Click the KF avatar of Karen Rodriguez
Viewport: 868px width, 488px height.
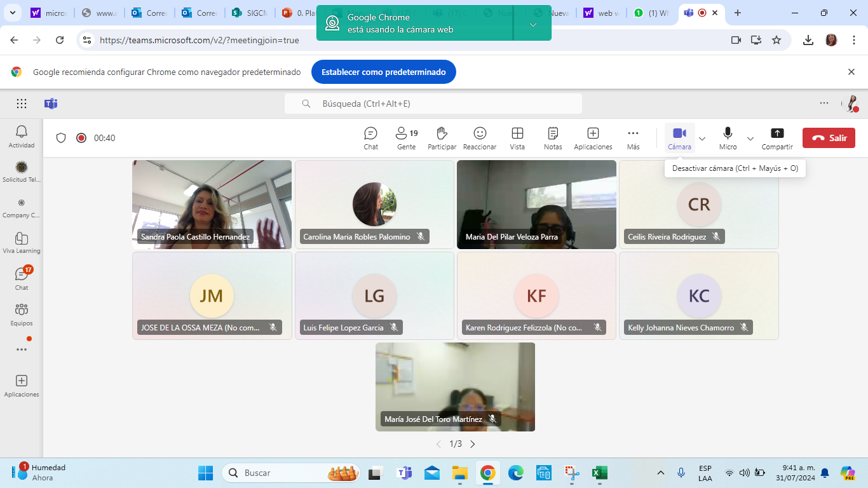[x=536, y=295]
